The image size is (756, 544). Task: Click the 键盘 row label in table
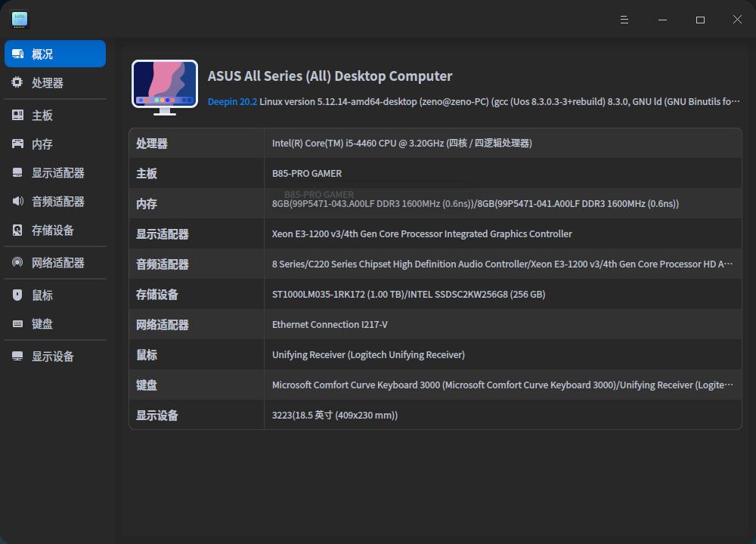147,385
